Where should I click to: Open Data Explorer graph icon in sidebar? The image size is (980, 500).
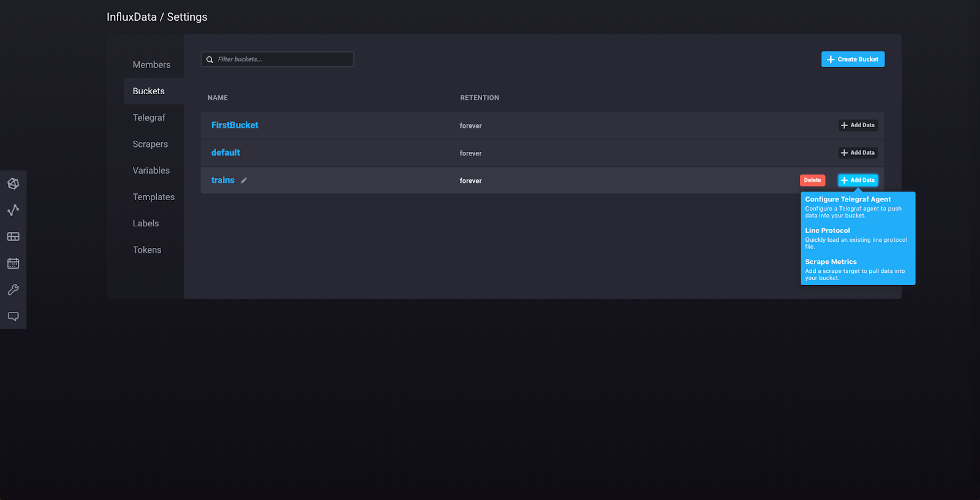click(x=13, y=210)
